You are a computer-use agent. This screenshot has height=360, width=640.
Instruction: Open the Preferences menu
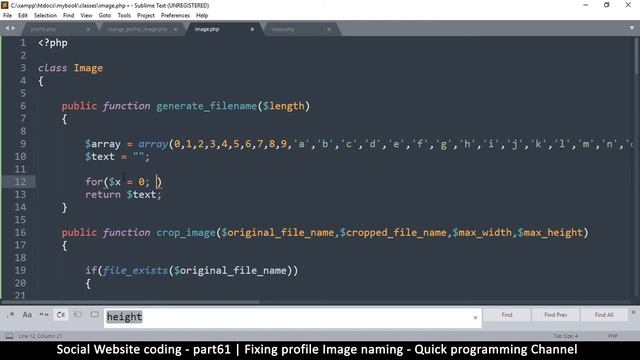click(175, 16)
